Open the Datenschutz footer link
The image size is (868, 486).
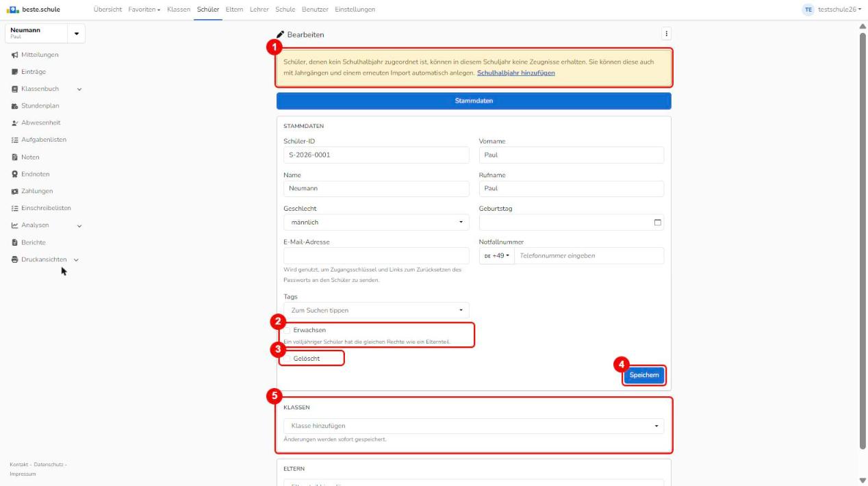50,465
